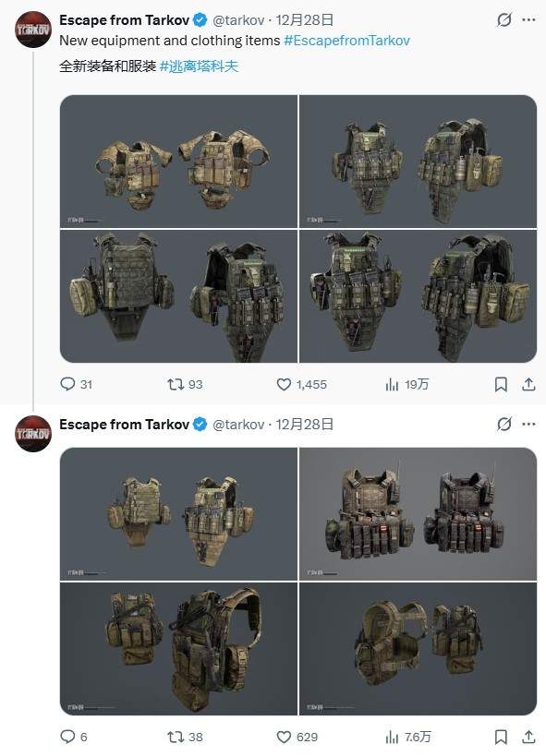Open the #EscapefromTarkov hashtag link
Viewport: 546px width, 756px height.
(346, 41)
